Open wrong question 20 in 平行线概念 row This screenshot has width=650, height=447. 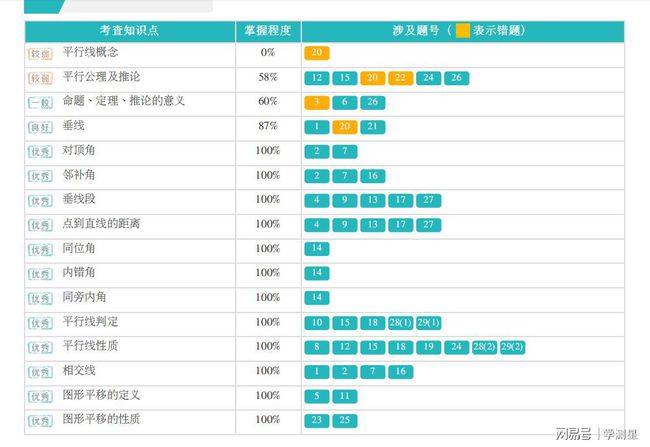pos(317,53)
